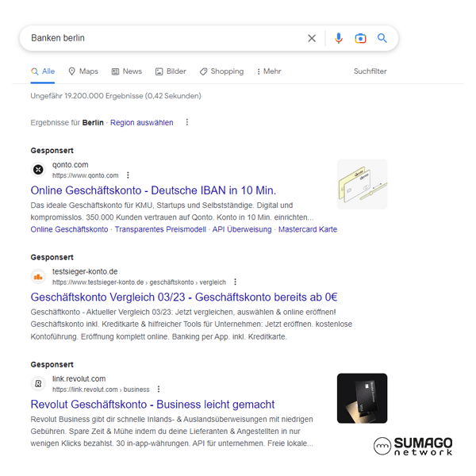This screenshot has width=476, height=476.
Task: Switch to the Maps tab
Action: coord(83,71)
